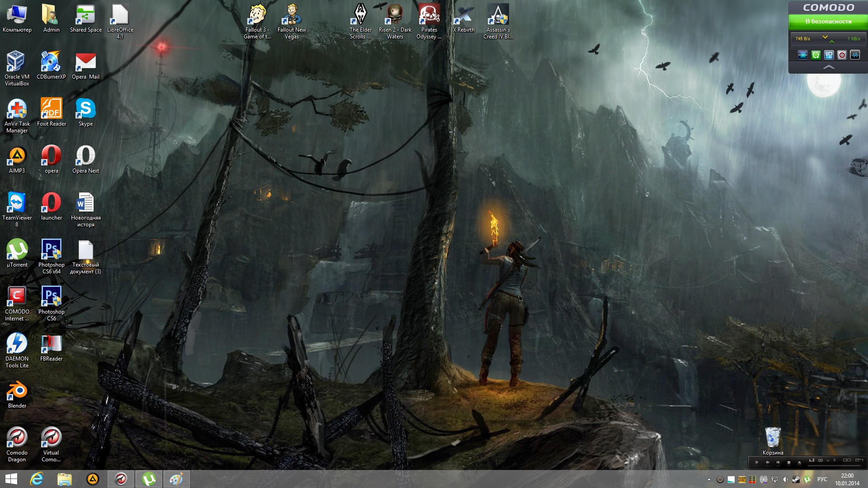Switch input language РУС indicator
Image resolution: width=868 pixels, height=488 pixels.
(822, 479)
